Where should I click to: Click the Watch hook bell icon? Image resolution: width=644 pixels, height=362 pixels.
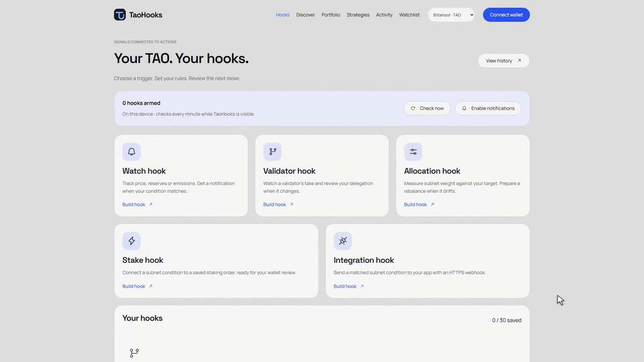coord(131,152)
